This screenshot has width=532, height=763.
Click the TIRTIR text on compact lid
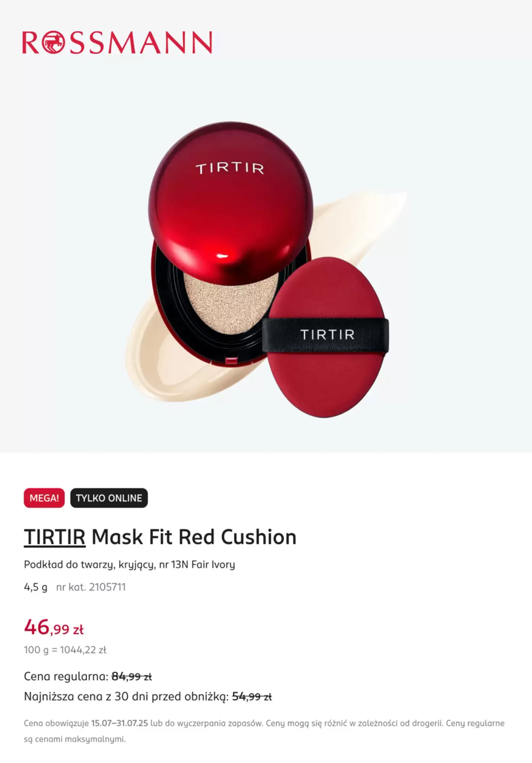[230, 169]
